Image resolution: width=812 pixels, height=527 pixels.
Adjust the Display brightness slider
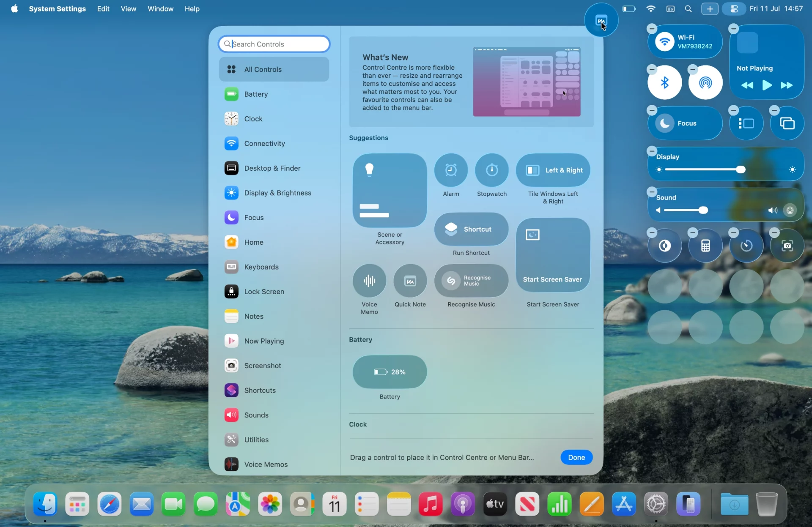tap(741, 169)
